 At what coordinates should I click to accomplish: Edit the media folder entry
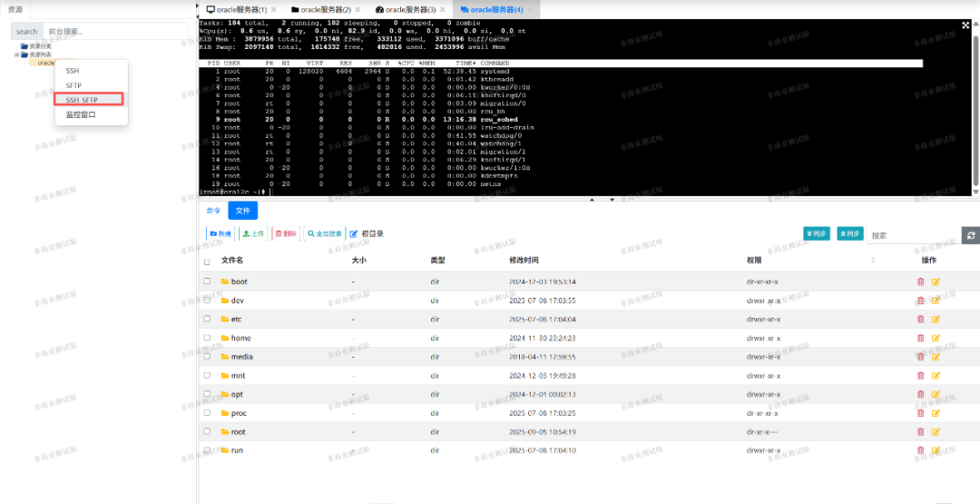[x=936, y=356]
